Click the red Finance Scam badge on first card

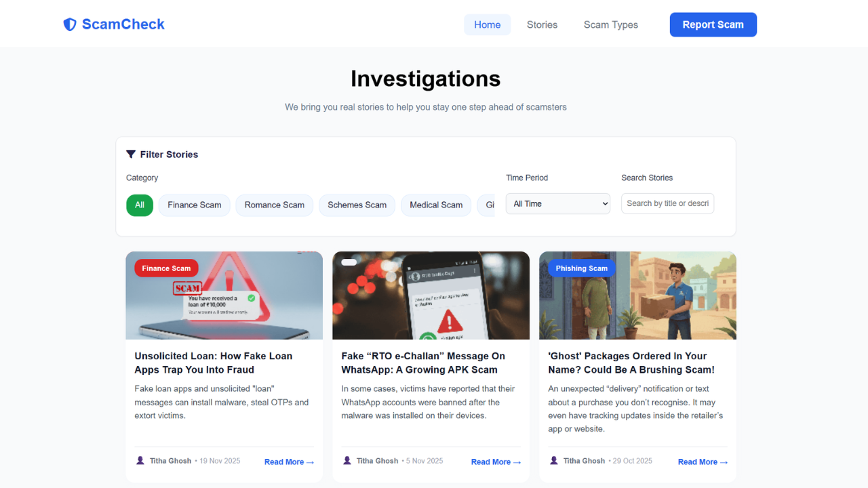point(166,268)
